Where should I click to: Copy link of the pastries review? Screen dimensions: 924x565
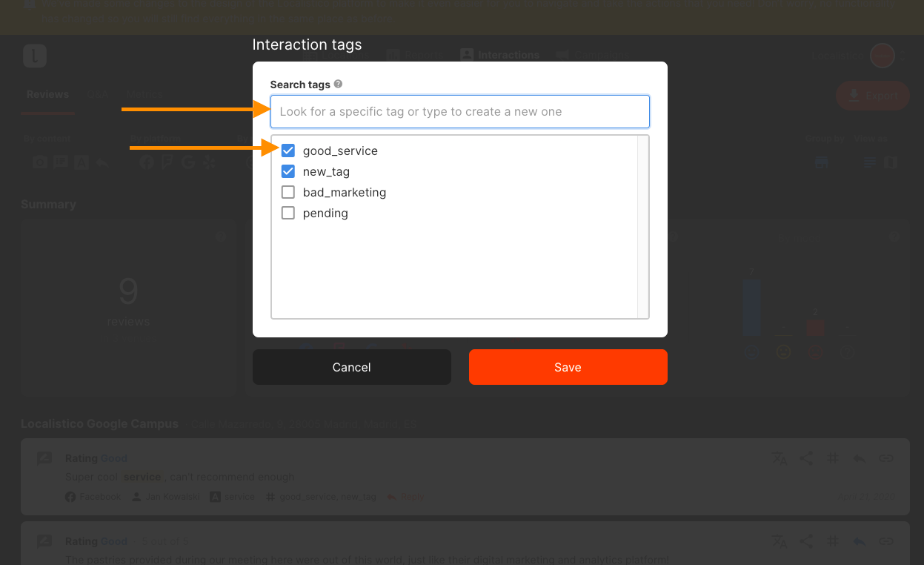[886, 541]
